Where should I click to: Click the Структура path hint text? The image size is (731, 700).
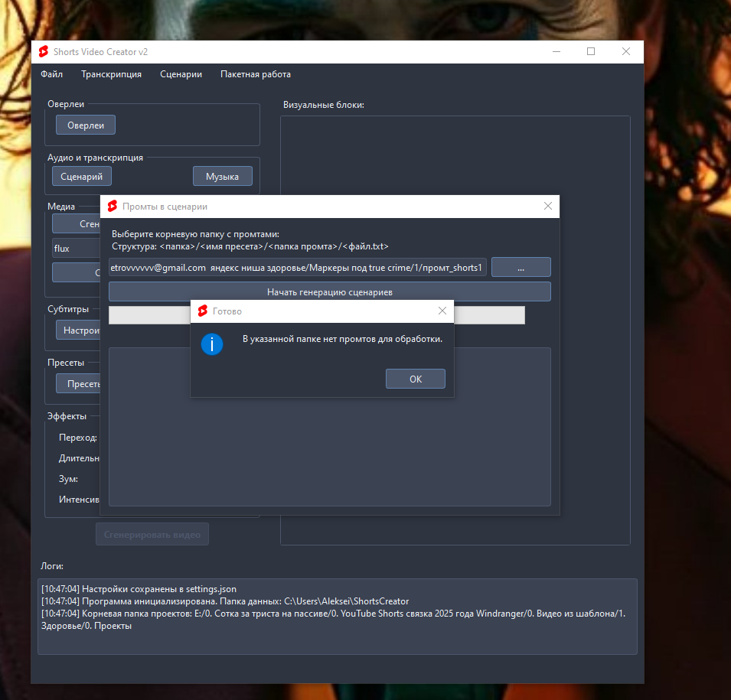coord(250,246)
